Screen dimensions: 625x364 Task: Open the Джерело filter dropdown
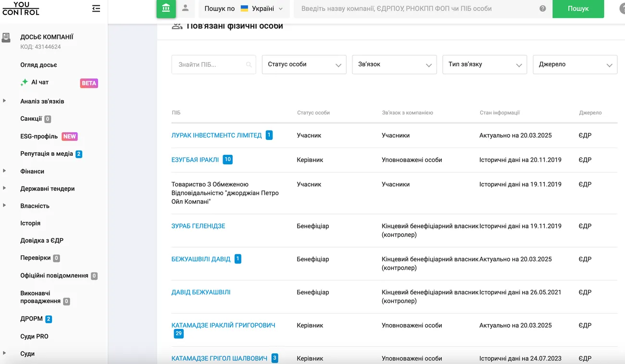(575, 64)
